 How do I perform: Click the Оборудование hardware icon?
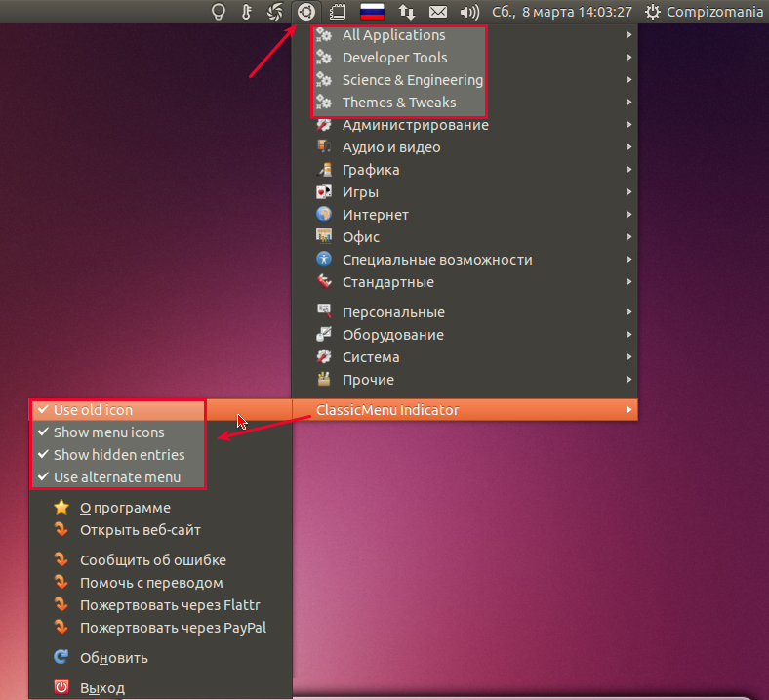324,334
